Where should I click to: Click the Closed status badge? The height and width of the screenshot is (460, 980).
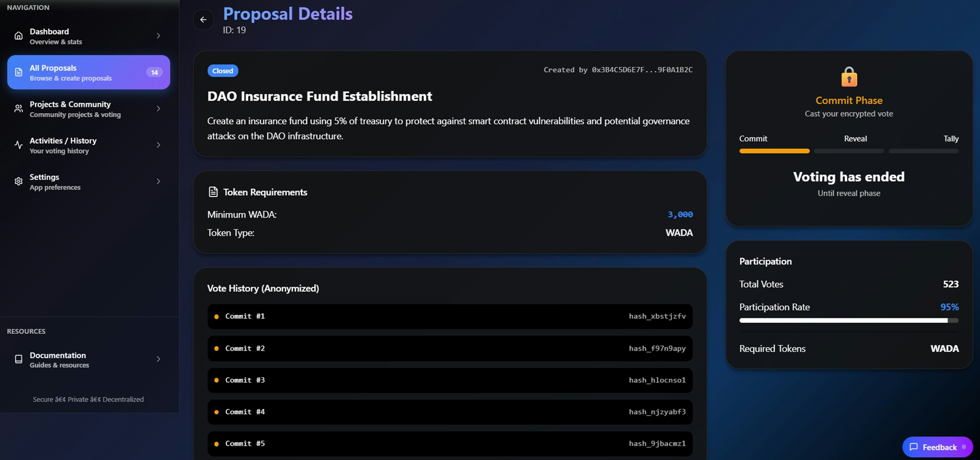[x=223, y=71]
